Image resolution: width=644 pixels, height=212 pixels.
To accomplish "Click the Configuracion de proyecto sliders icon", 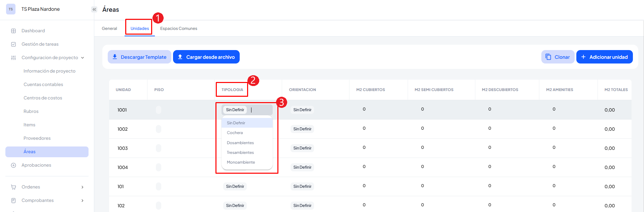I will click(x=13, y=58).
